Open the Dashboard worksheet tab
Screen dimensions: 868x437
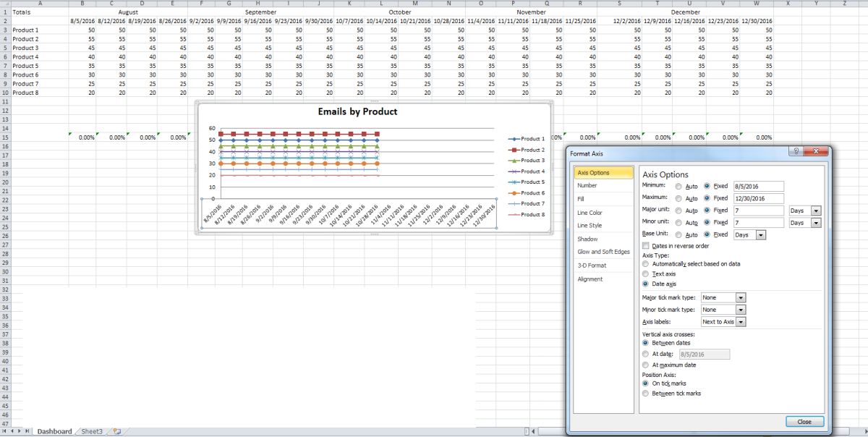pos(54,431)
